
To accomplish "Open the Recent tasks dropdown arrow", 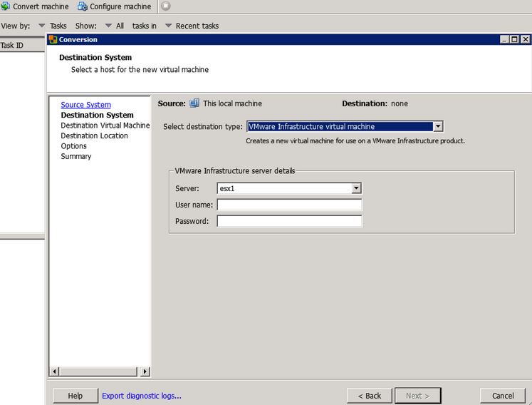I will (168, 26).
